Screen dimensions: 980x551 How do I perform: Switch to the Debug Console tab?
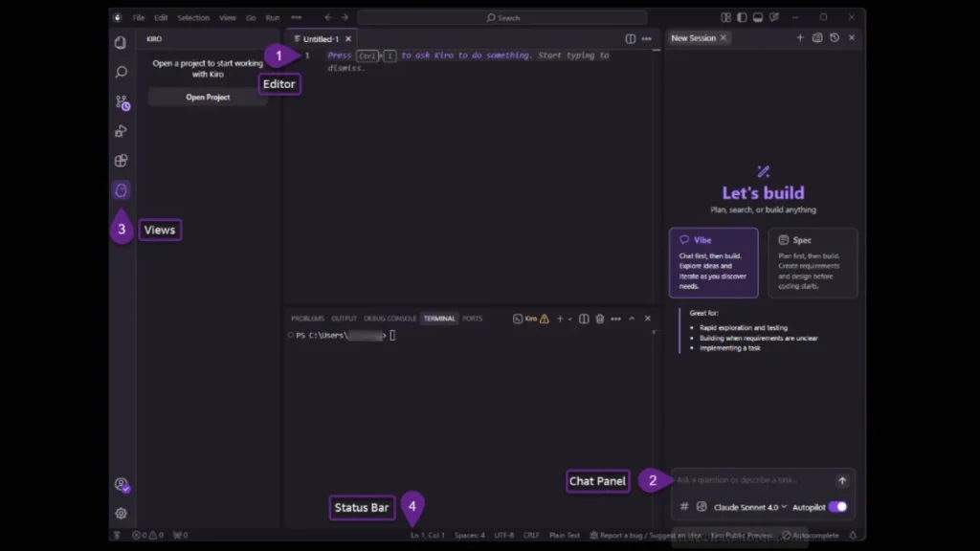click(x=390, y=319)
